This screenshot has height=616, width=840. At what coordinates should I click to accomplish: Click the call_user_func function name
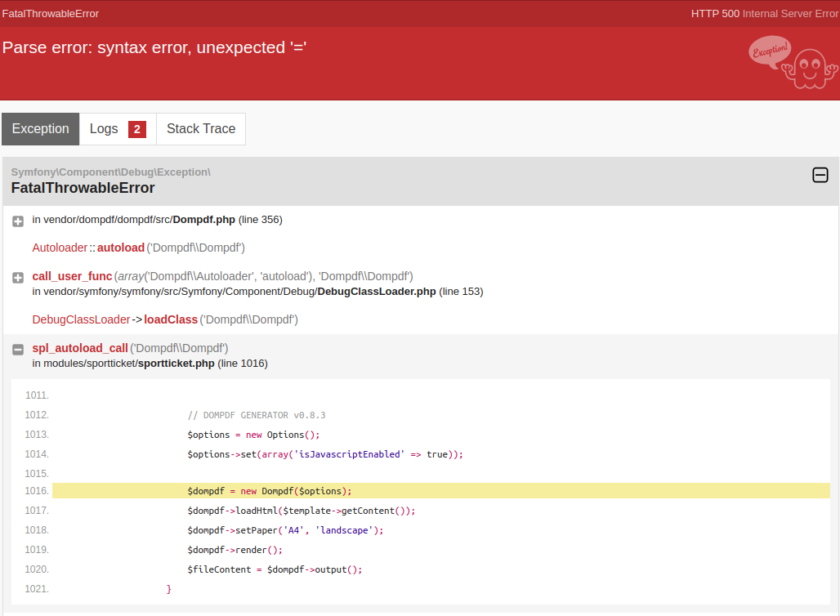(x=72, y=276)
